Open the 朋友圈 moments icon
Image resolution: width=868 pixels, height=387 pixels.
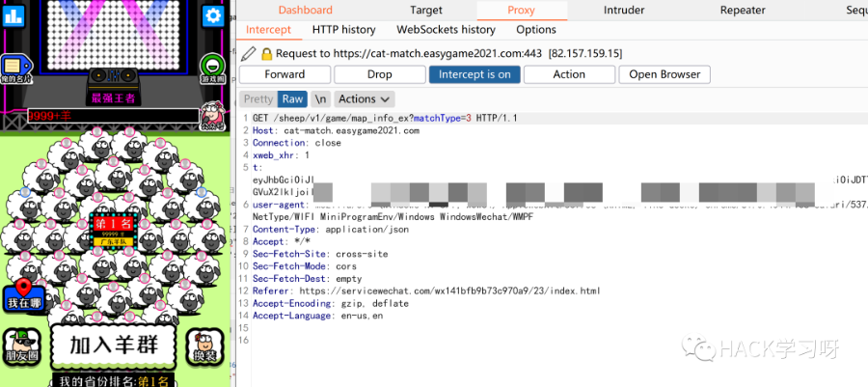[22, 346]
